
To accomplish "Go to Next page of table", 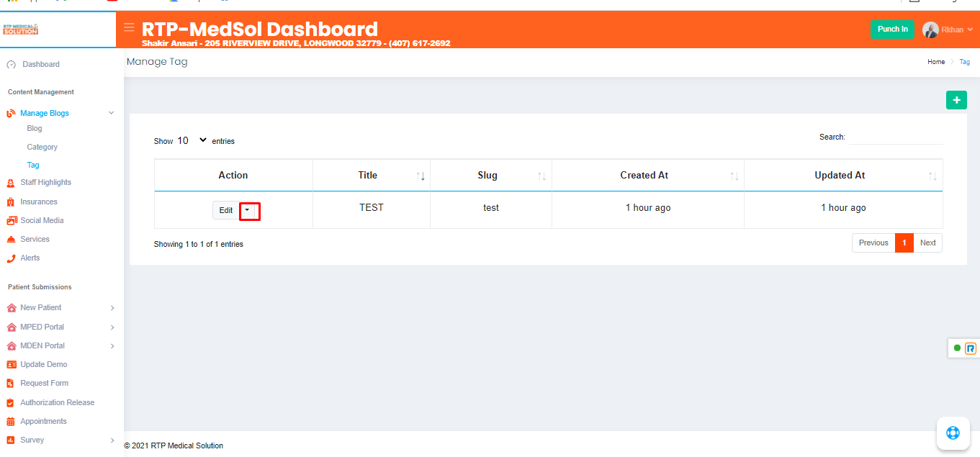I will click(928, 243).
